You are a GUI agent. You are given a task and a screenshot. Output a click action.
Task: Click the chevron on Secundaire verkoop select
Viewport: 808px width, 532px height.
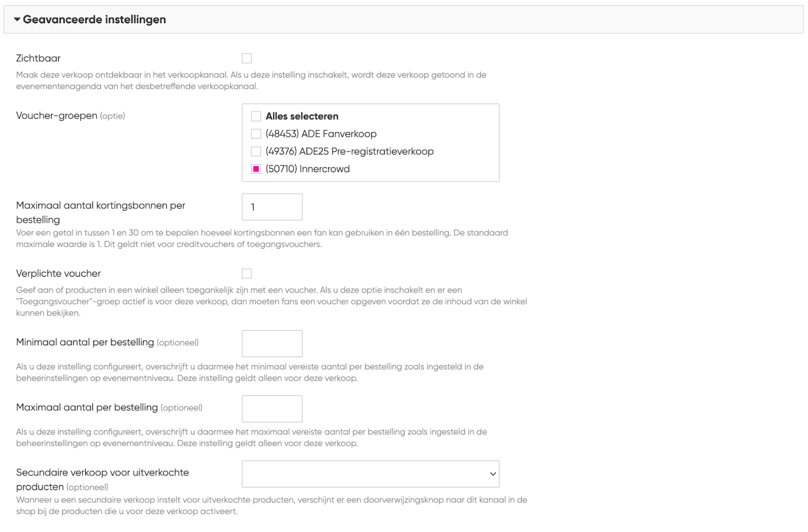(x=493, y=474)
